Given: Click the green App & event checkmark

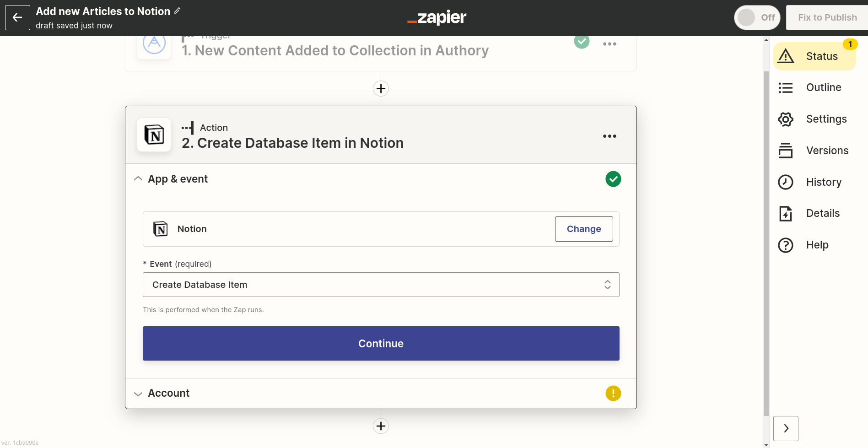Looking at the screenshot, I should point(613,178).
